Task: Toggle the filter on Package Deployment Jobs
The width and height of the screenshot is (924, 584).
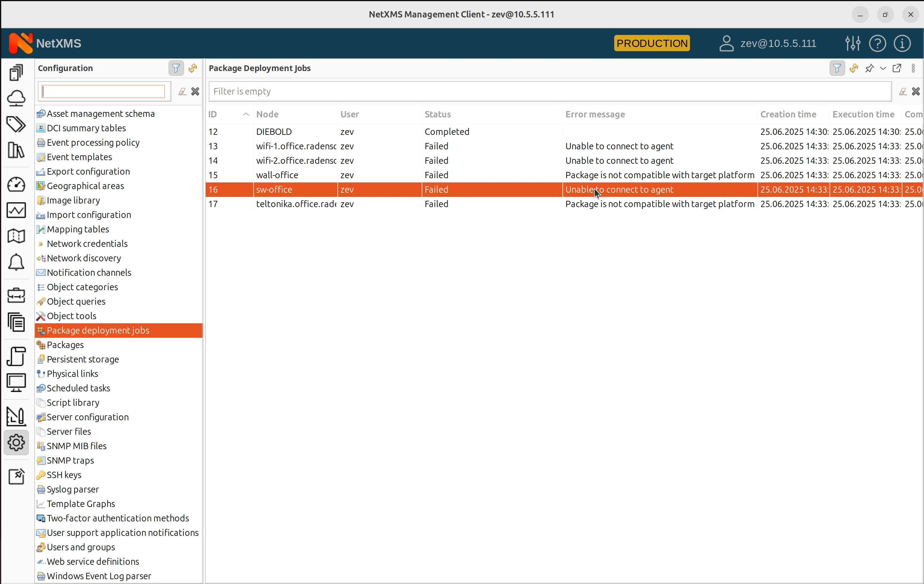Action: [837, 68]
